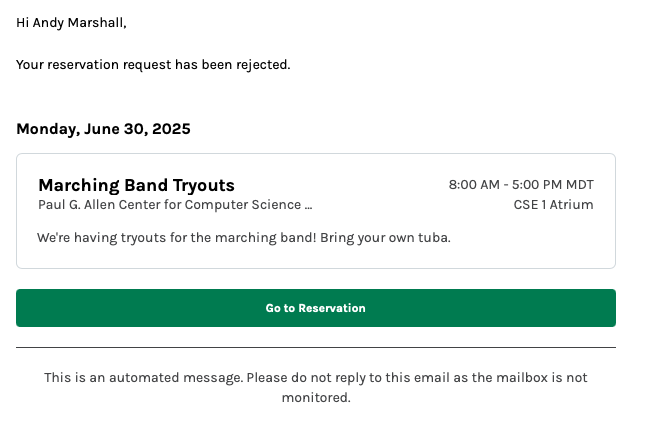Click the 'Your reservation request' sentence start
The height and width of the screenshot is (426, 646).
[80, 65]
